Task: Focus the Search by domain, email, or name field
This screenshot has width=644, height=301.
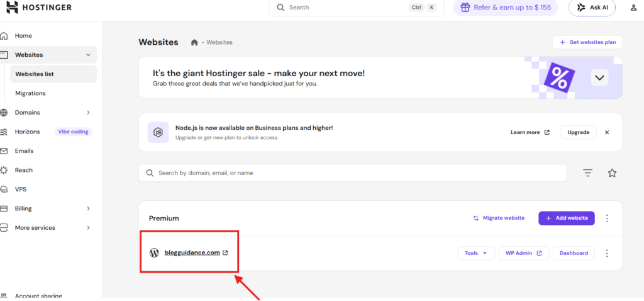Action: pyautogui.click(x=352, y=173)
